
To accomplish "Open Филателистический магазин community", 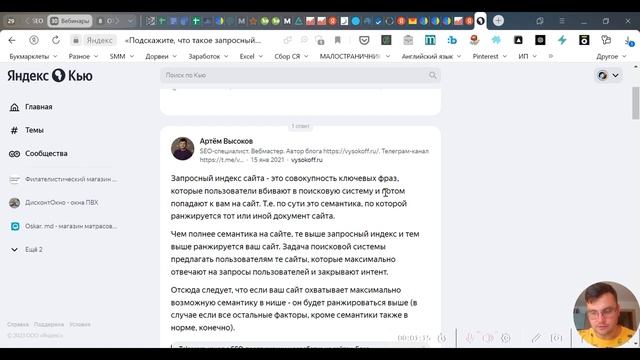I will tap(63, 179).
